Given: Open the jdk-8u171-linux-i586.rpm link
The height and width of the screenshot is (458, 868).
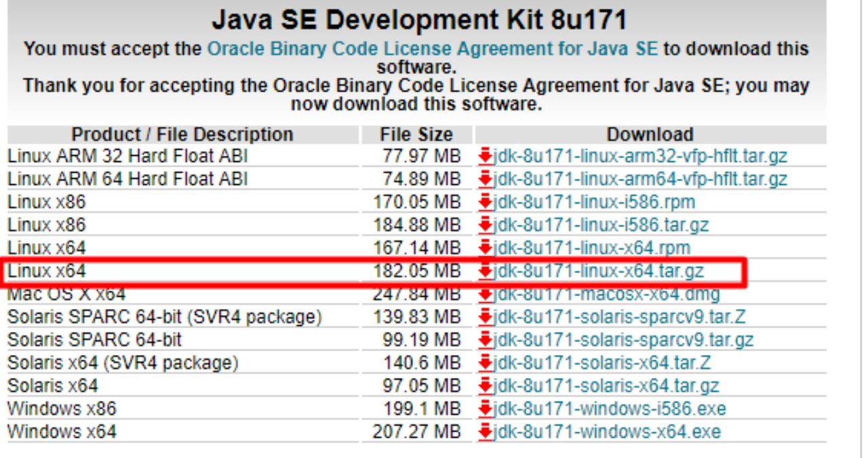Looking at the screenshot, I should click(594, 203).
